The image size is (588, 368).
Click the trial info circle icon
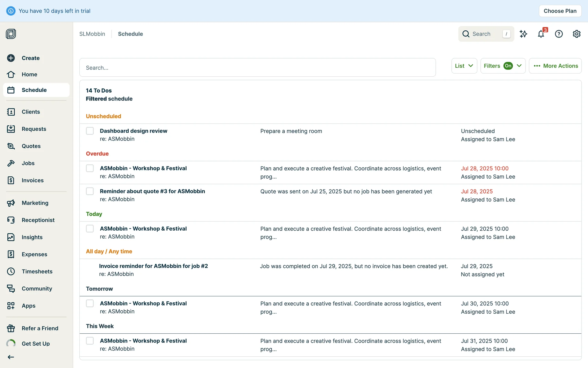coord(11,11)
